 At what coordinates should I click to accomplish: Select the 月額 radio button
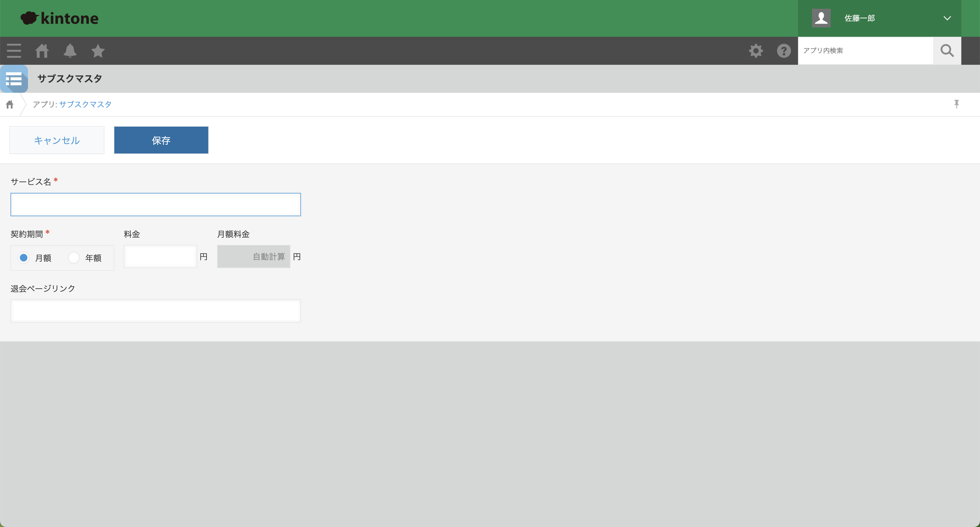(24, 258)
